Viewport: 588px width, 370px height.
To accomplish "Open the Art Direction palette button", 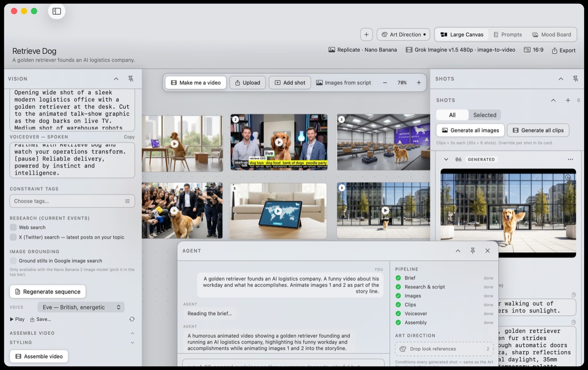I will (403, 34).
